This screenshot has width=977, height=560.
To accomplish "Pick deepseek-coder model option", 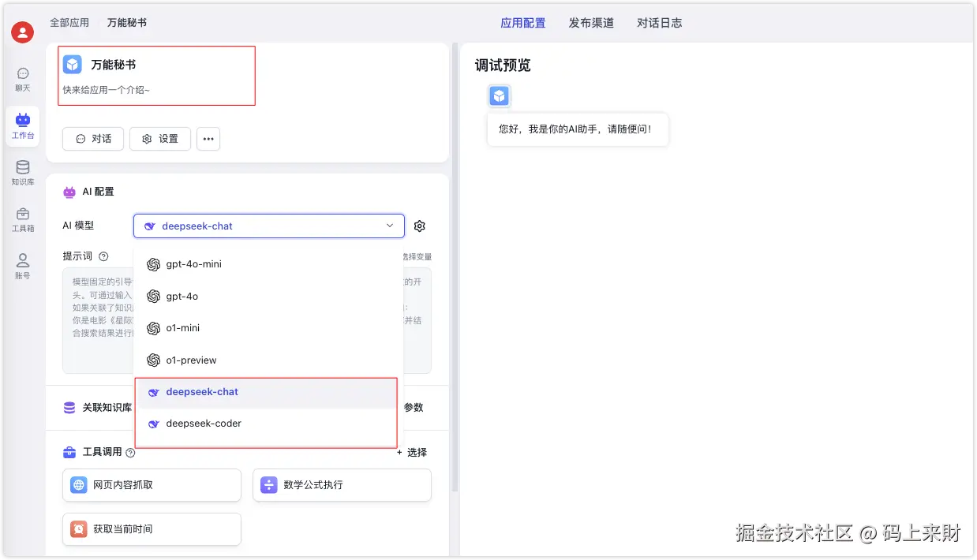I will pos(269,424).
